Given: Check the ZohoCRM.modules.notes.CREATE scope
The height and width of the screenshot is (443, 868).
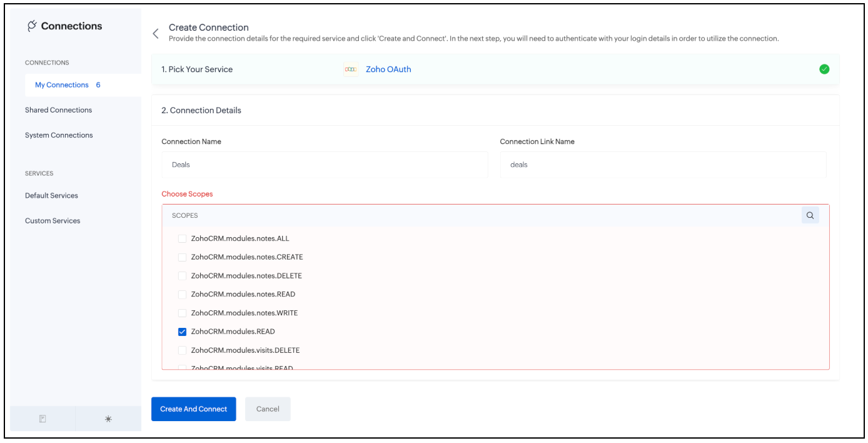Looking at the screenshot, I should click(182, 257).
